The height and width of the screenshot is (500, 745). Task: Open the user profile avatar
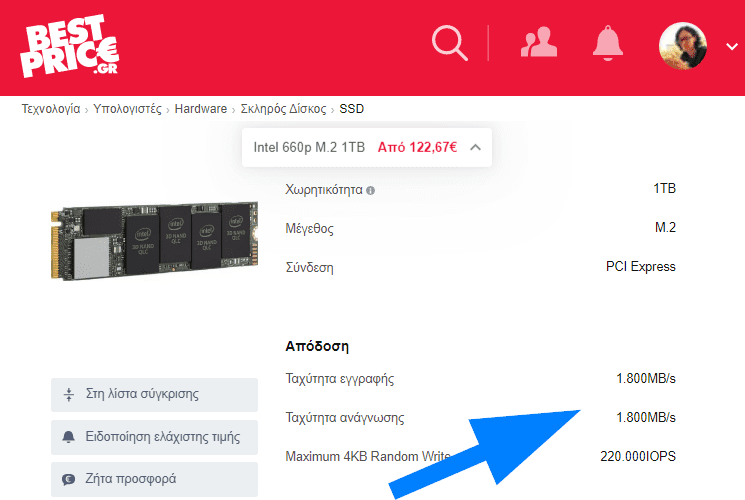click(683, 46)
